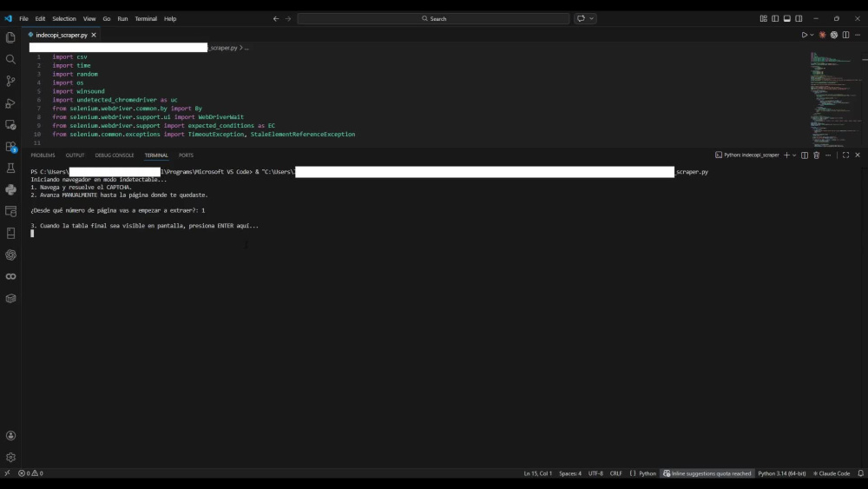The height and width of the screenshot is (489, 868).
Task: Open the Run menu
Action: point(122,18)
